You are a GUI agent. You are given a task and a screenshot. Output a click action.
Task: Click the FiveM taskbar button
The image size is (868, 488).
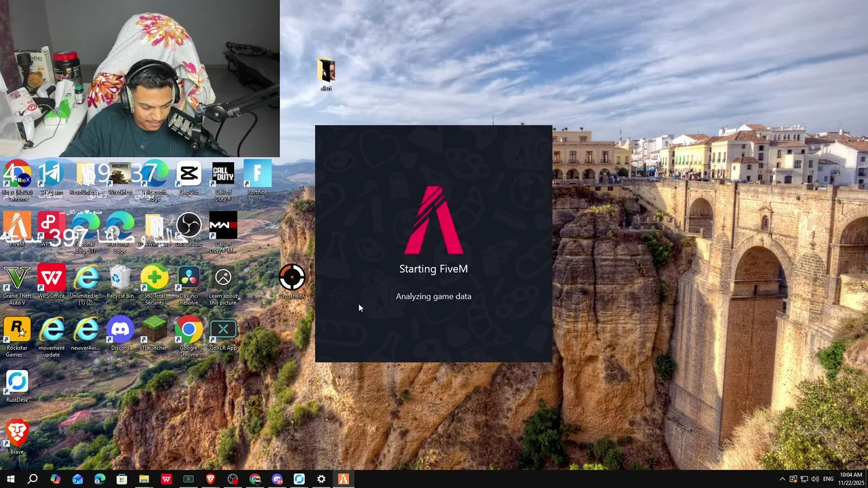tap(344, 479)
